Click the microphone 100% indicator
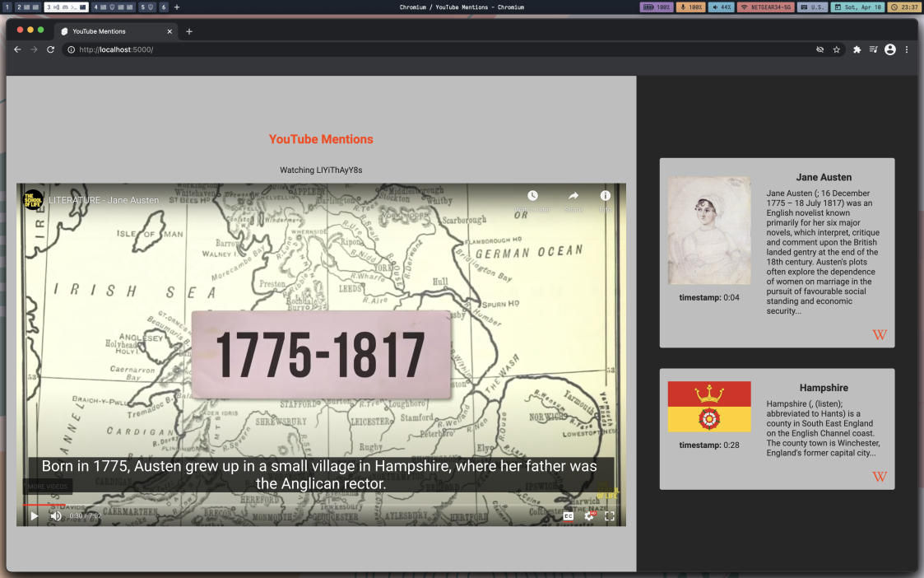 pyautogui.click(x=690, y=7)
